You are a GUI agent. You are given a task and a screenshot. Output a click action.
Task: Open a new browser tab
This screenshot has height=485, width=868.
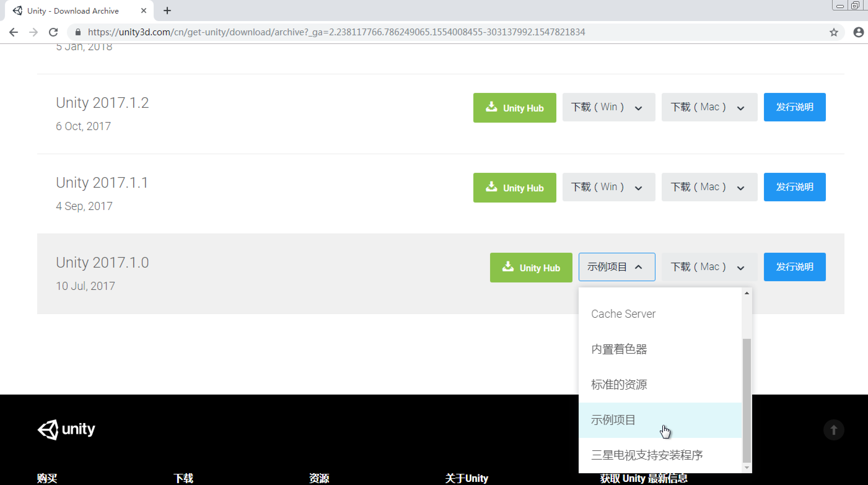coord(167,11)
